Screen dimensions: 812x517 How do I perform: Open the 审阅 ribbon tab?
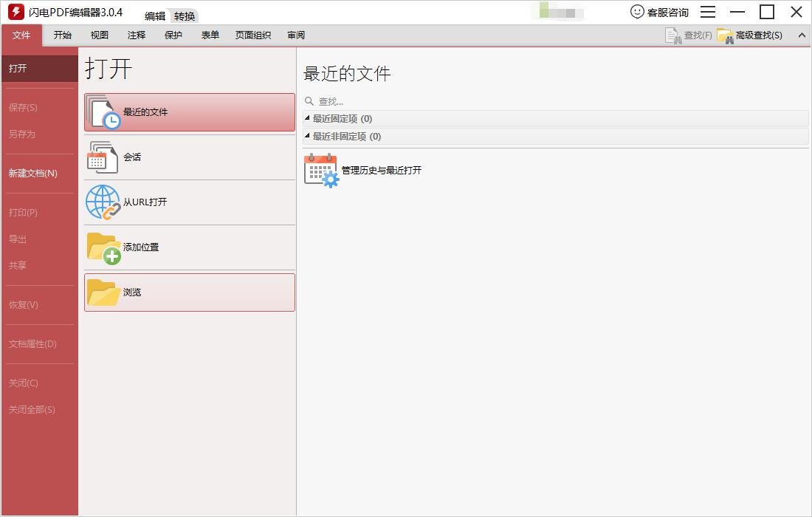pos(295,35)
